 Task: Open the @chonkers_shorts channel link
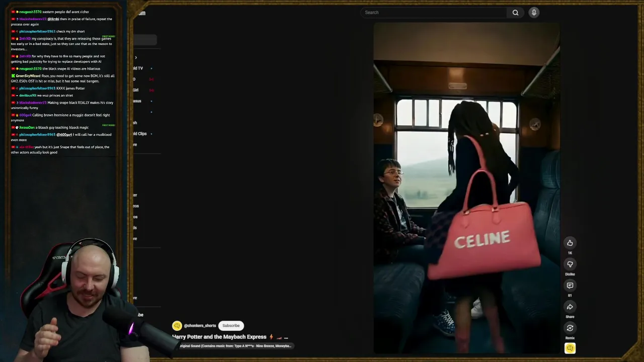click(x=200, y=326)
